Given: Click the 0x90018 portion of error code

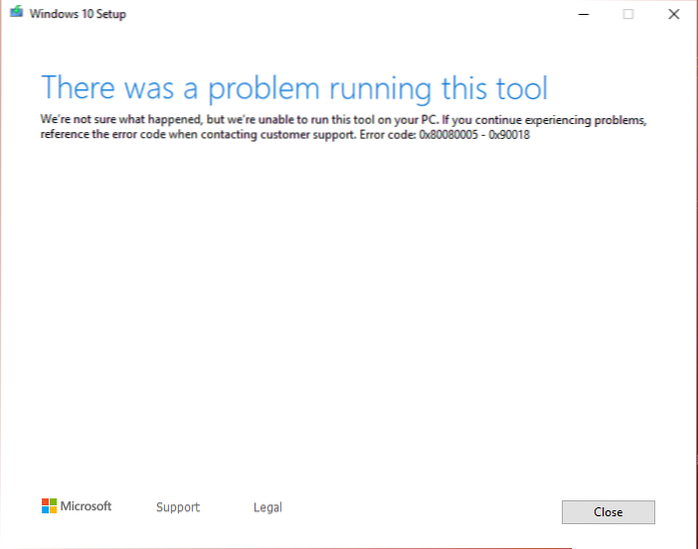Looking at the screenshot, I should [510, 135].
